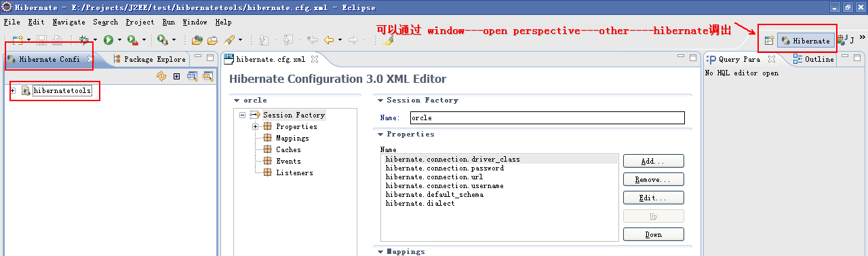
Task: Open the Criteria editor icon in Hibernate view
Action: (208, 76)
